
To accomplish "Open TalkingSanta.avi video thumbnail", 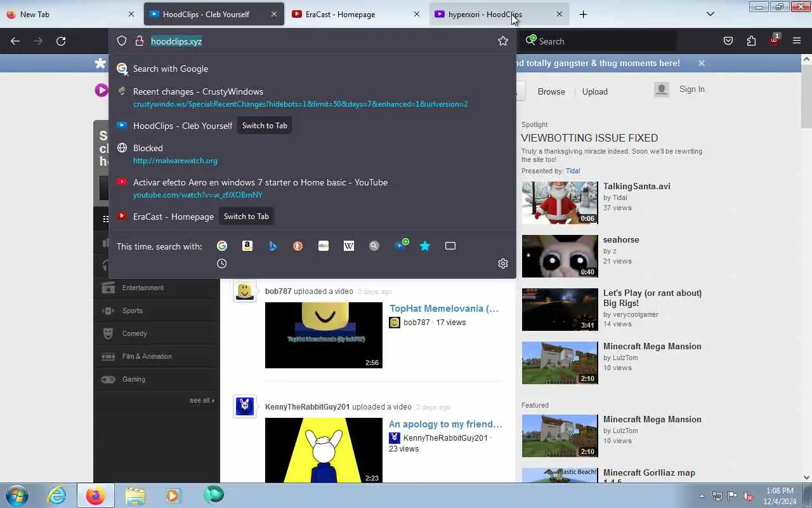I will coord(560,203).
